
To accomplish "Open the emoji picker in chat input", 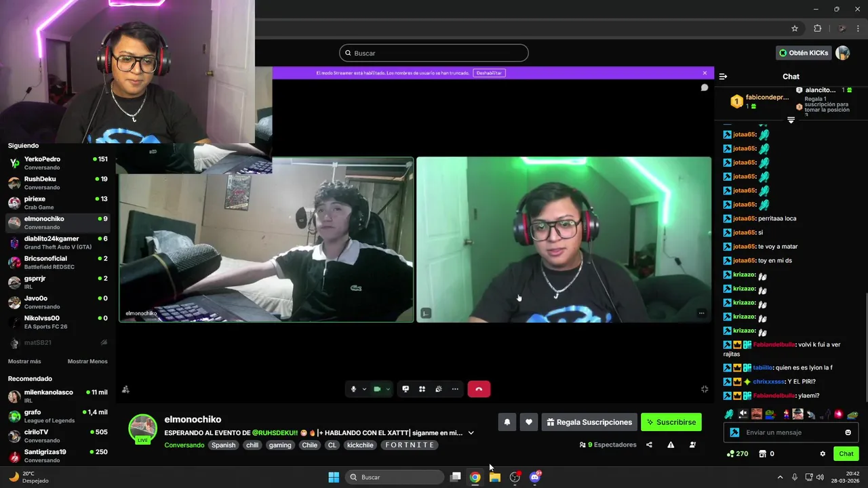I will 848,432.
